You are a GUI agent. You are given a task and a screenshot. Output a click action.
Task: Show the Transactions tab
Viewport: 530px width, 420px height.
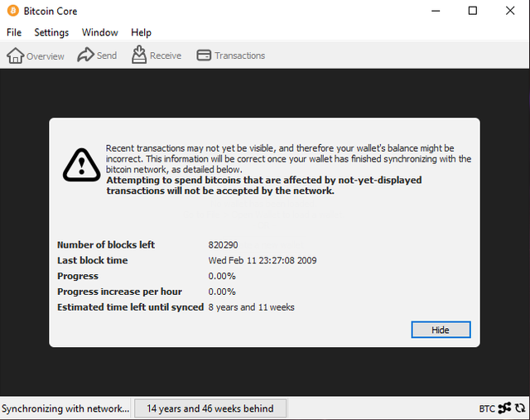pyautogui.click(x=231, y=56)
